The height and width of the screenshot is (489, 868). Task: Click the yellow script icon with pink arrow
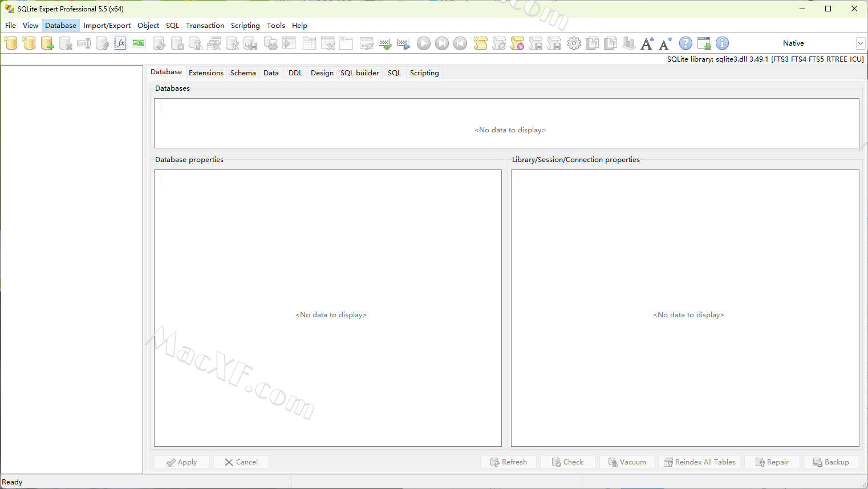517,43
